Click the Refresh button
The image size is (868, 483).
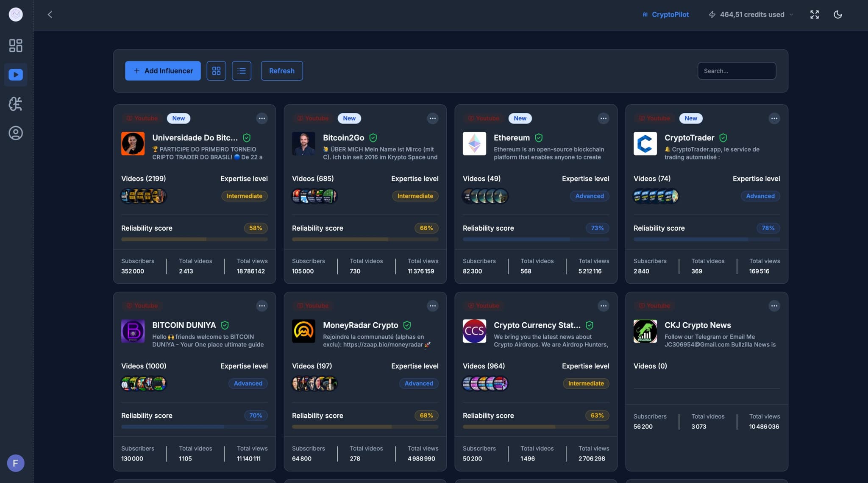pos(281,71)
